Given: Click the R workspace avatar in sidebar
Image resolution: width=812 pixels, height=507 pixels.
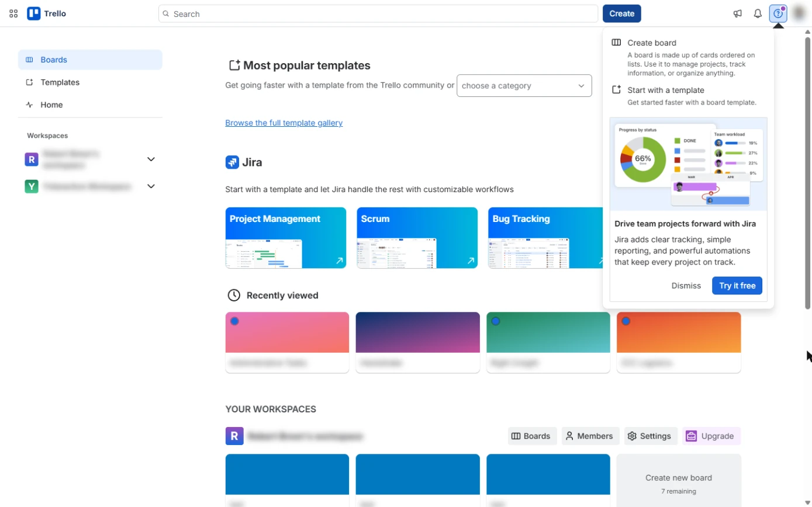Looking at the screenshot, I should point(32,159).
